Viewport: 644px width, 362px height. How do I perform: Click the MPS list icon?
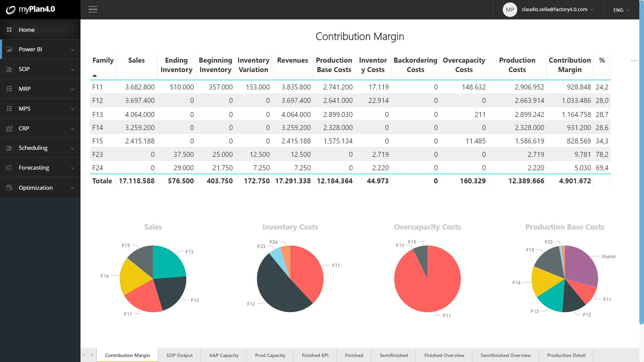tap(9, 108)
